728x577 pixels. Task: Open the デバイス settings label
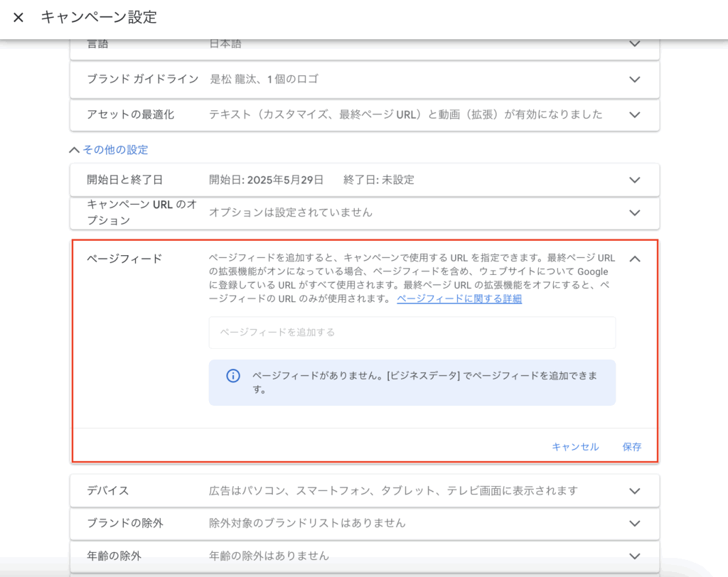pos(107,490)
